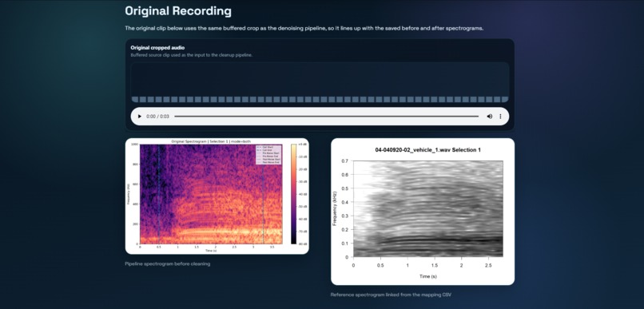The width and height of the screenshot is (644, 309).
Task: Play the original cropped audio clip
Action: (x=140, y=117)
